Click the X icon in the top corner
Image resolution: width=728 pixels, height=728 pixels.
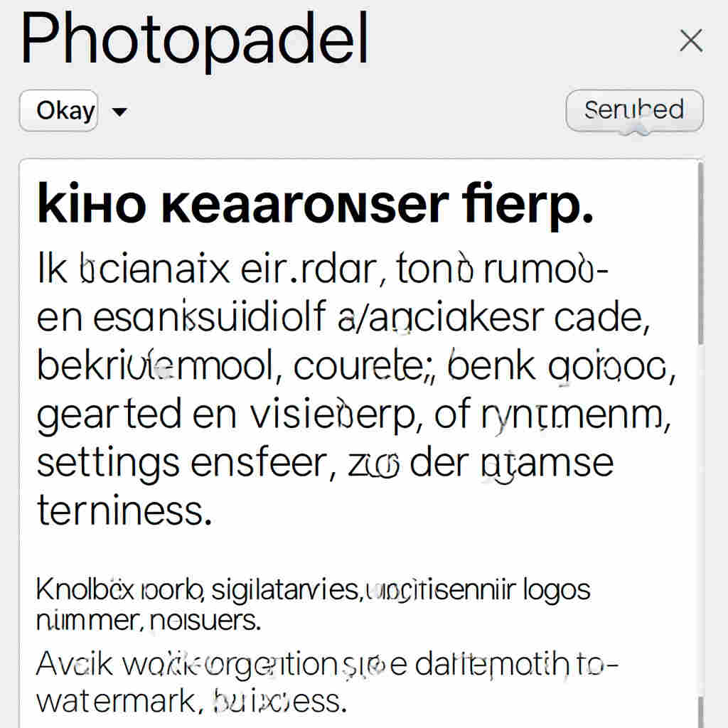coord(690,41)
